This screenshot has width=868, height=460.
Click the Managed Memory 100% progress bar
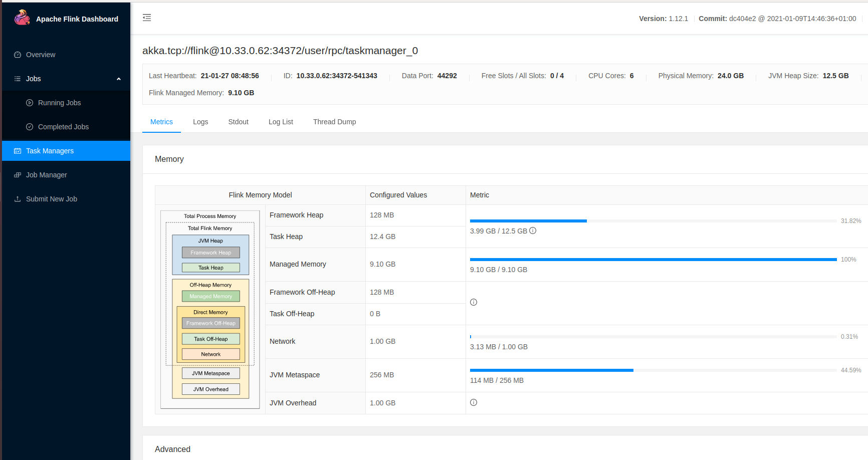653,260
